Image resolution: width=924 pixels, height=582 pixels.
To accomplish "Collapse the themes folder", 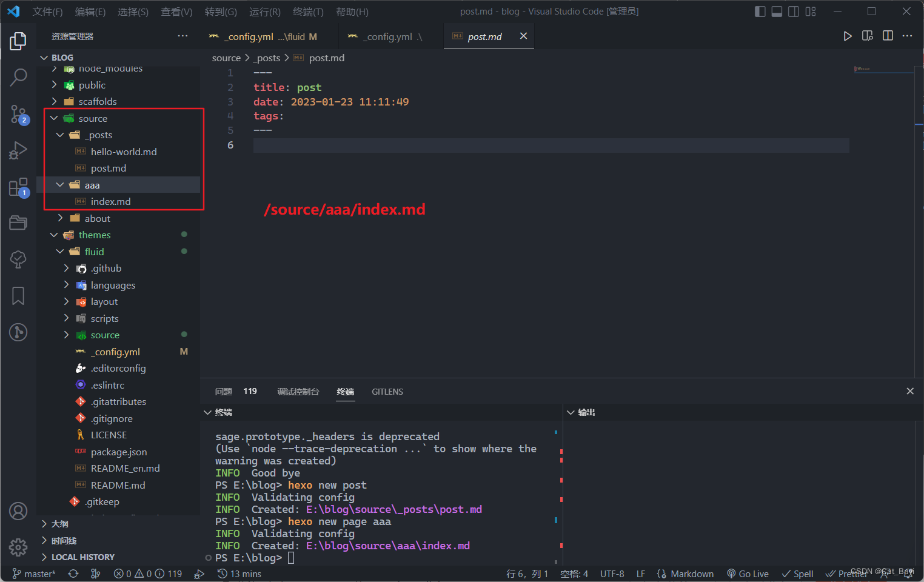I will 119,235.
